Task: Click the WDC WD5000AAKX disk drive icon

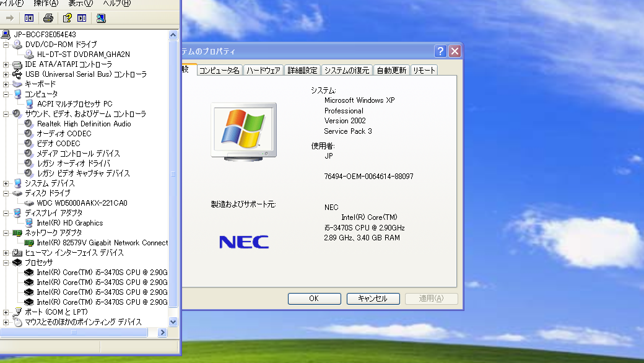Action: [29, 203]
